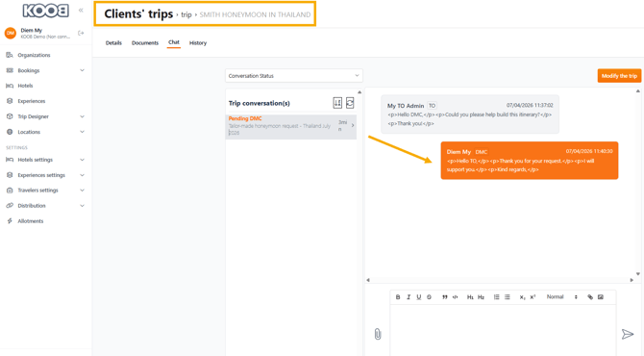
Task: Toggle underline formatting in the chat editor
Action: pos(418,296)
